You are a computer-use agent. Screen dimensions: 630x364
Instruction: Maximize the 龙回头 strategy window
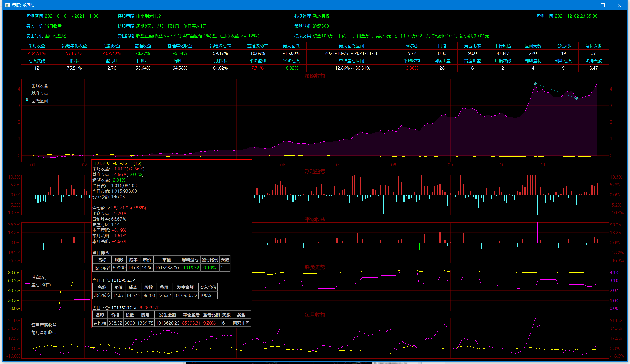tap(603, 5)
